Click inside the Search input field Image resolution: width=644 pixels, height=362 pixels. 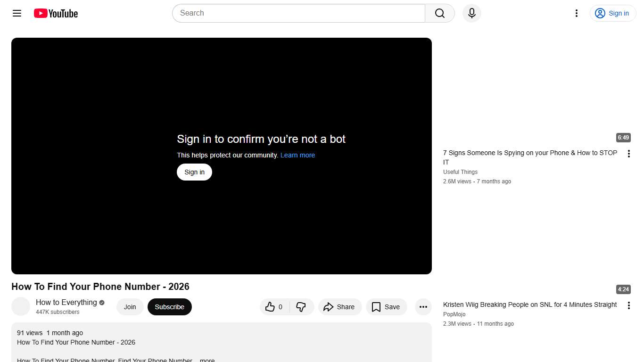(297, 13)
